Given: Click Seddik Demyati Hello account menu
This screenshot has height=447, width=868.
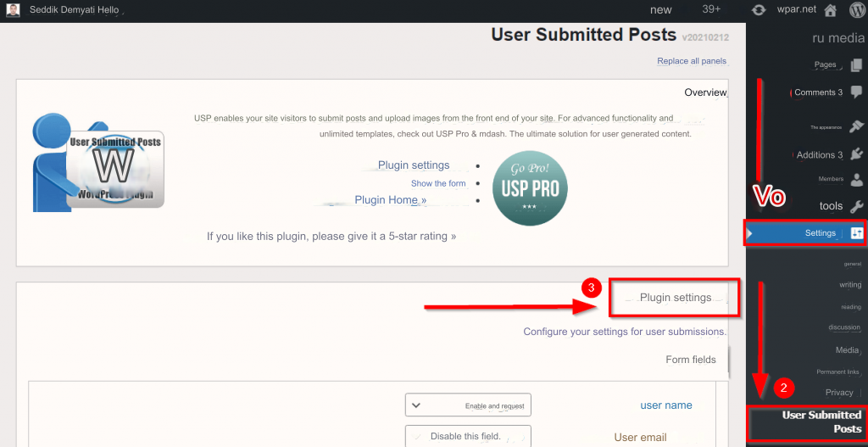Looking at the screenshot, I should [x=74, y=10].
